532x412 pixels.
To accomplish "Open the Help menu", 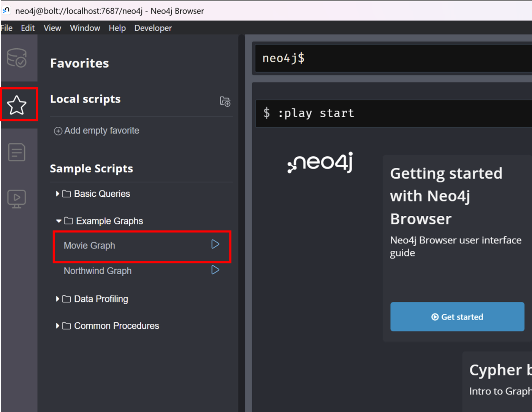I will point(117,28).
